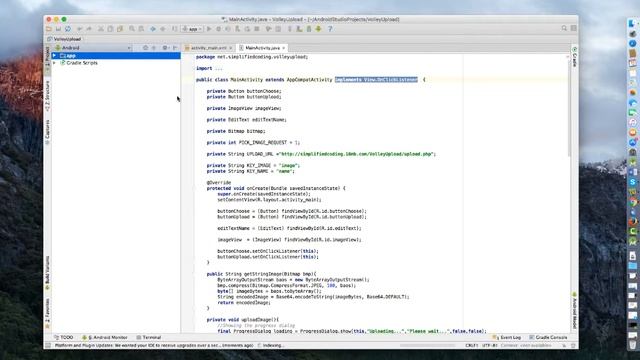Click the editor vertical scrollbar

click(569, 106)
